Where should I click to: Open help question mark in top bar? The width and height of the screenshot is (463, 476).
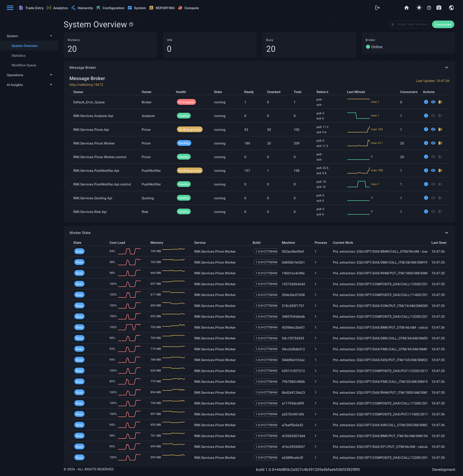point(429,8)
